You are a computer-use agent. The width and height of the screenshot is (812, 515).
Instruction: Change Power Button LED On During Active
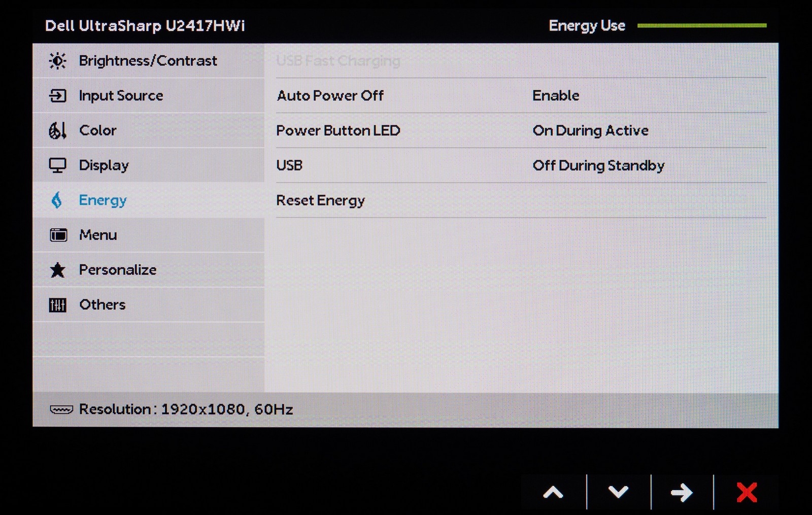(590, 130)
